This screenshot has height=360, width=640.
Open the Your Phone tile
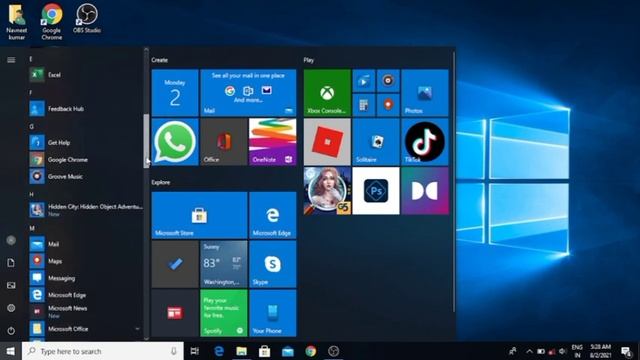(273, 313)
